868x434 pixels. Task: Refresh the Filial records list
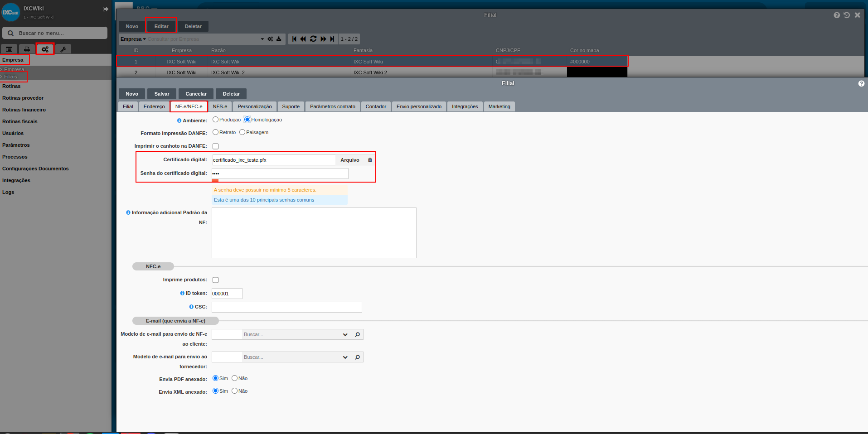(313, 39)
